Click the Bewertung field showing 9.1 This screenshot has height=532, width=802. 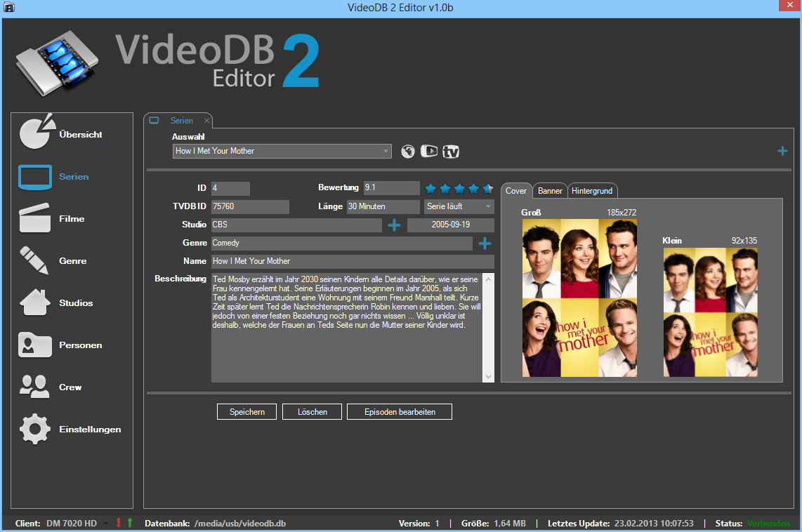(x=391, y=187)
